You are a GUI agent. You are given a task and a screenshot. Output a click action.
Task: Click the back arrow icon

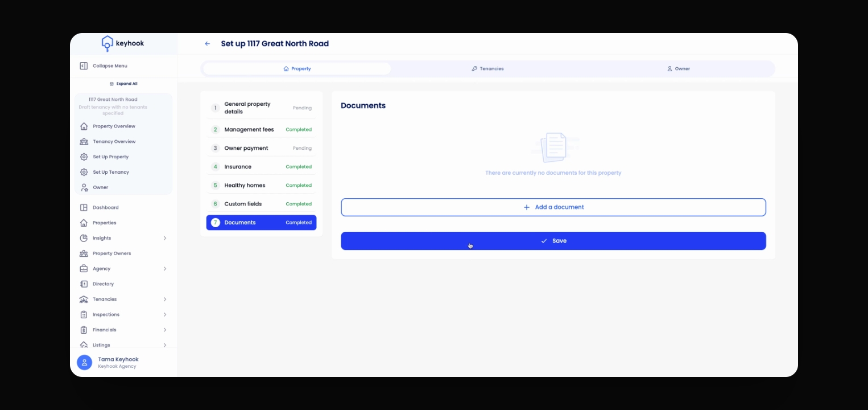pos(208,44)
